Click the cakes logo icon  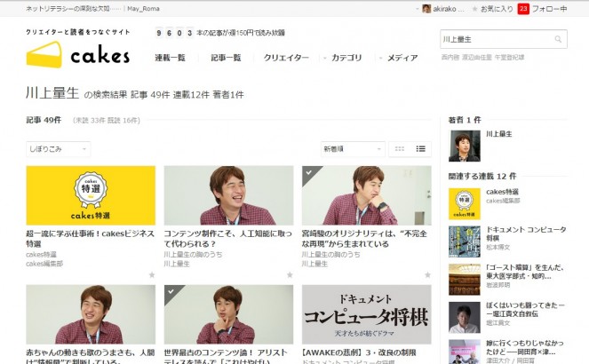coord(44,55)
